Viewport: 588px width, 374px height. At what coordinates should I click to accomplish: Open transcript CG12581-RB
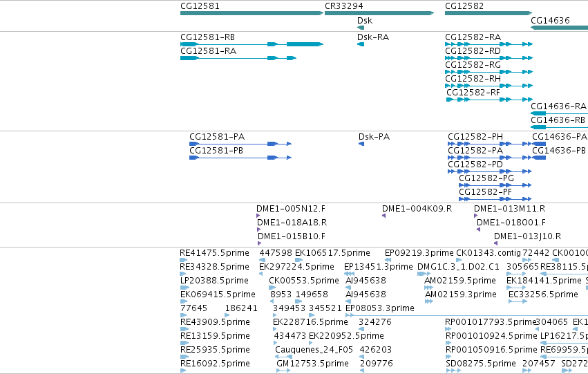click(x=252, y=44)
